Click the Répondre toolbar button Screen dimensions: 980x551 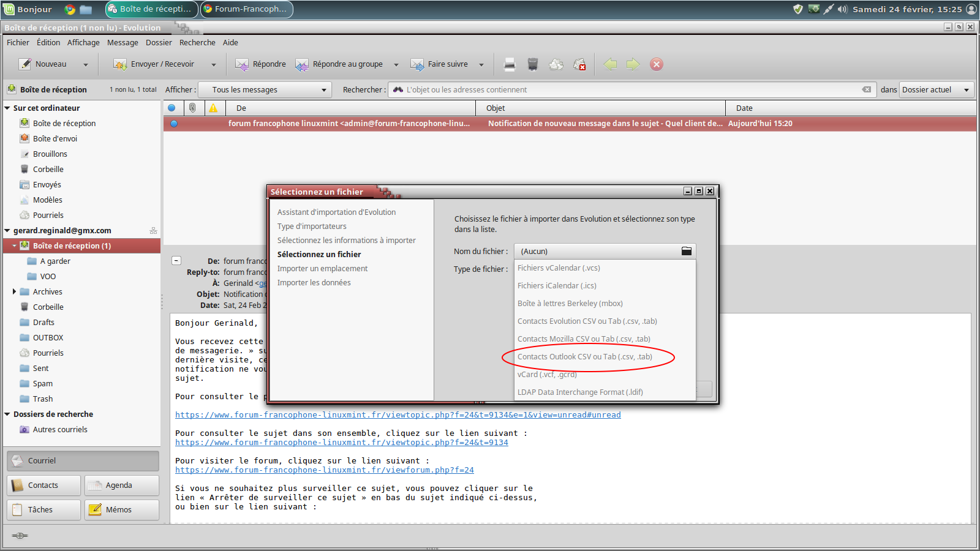coord(261,64)
